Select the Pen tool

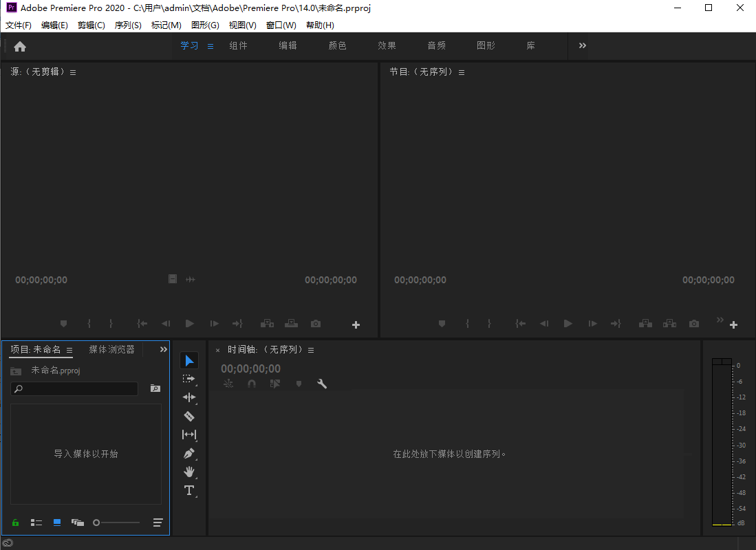pos(189,454)
